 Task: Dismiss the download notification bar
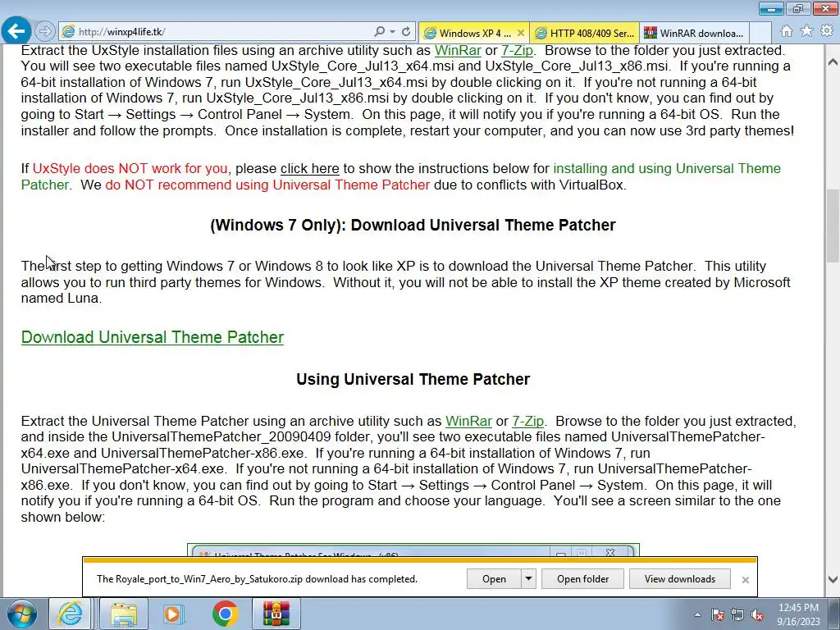tap(745, 580)
